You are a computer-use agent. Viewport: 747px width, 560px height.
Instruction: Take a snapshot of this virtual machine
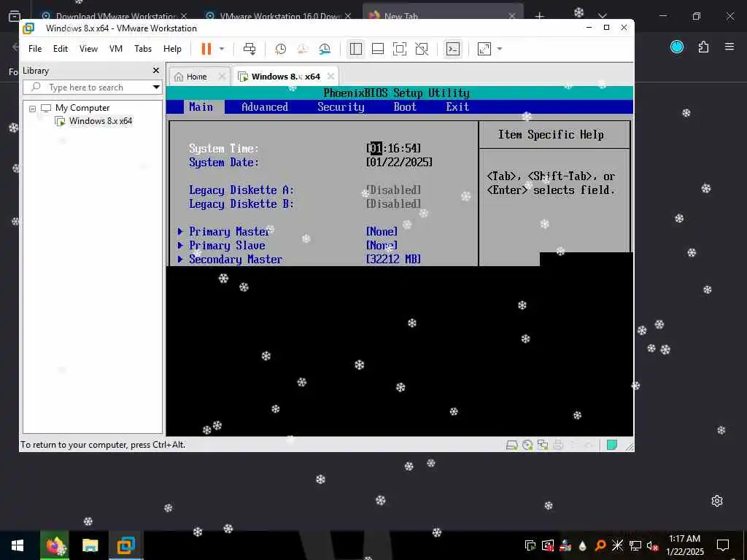(x=281, y=49)
